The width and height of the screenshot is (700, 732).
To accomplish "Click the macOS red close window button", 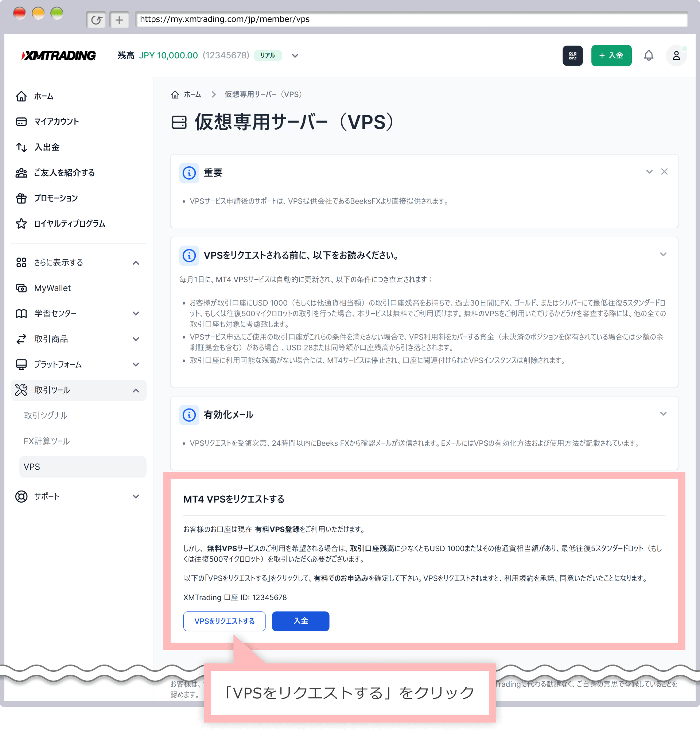I will point(19,13).
